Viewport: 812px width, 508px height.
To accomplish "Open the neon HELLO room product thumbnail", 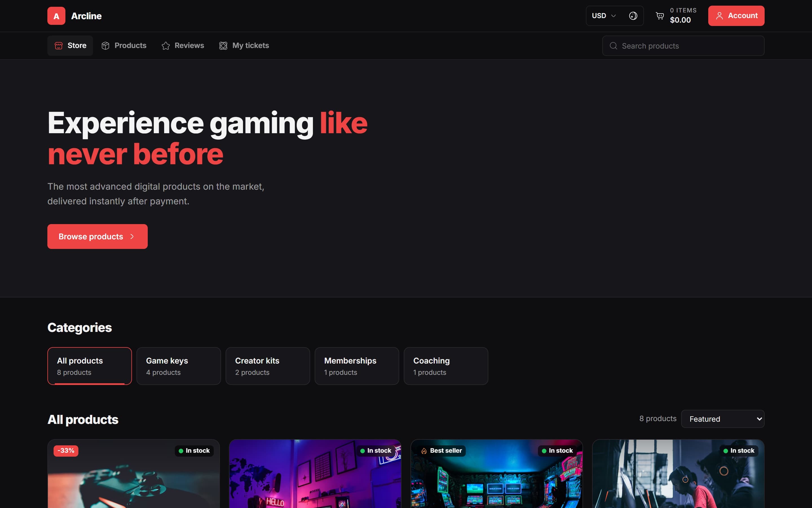I will point(315,474).
